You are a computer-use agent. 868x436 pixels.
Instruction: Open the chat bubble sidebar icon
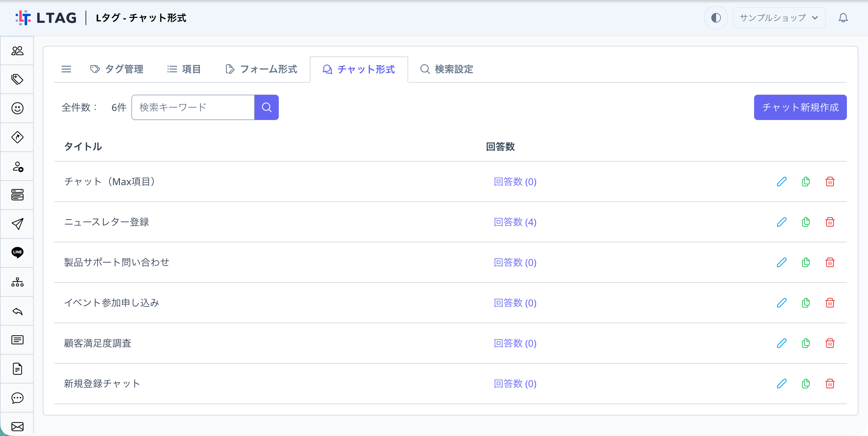tap(17, 398)
